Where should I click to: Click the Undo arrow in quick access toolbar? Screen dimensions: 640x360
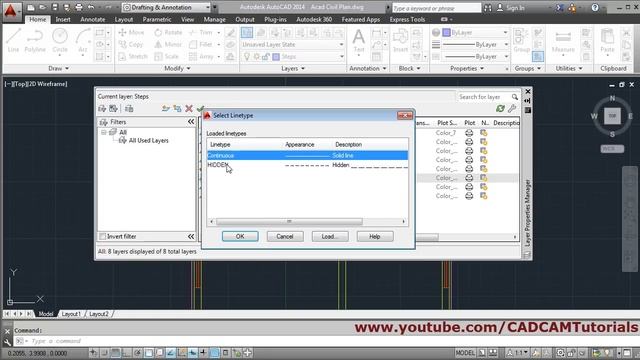coord(91,7)
